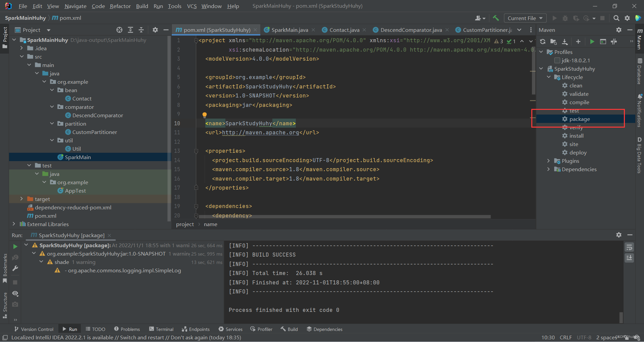Image resolution: width=644 pixels, height=342 pixels.
Task: Expand Plugins node in Maven panel
Action: pos(549,161)
